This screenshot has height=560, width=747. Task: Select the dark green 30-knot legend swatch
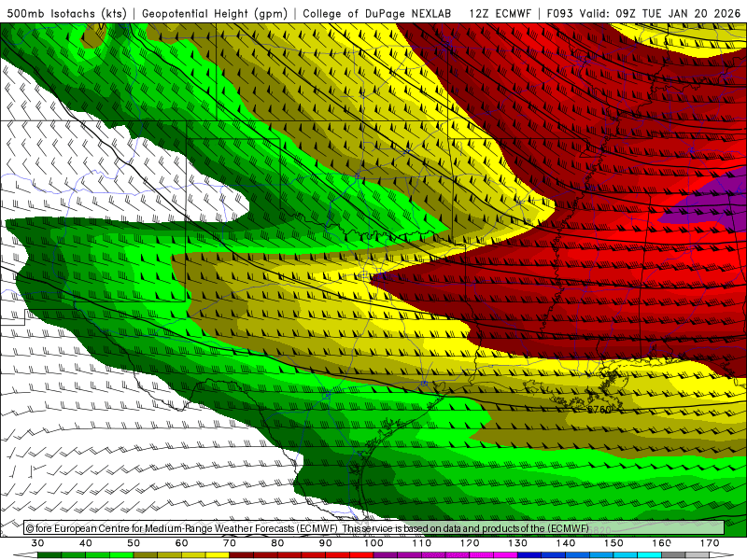(49, 555)
